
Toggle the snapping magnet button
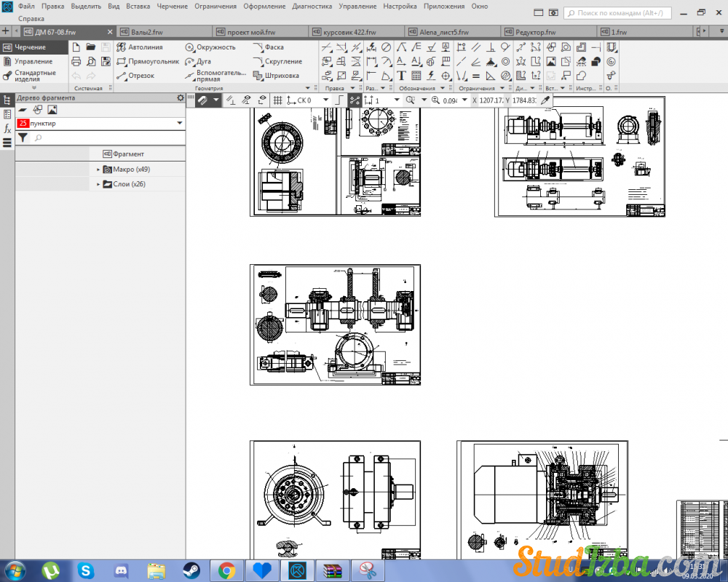point(203,100)
